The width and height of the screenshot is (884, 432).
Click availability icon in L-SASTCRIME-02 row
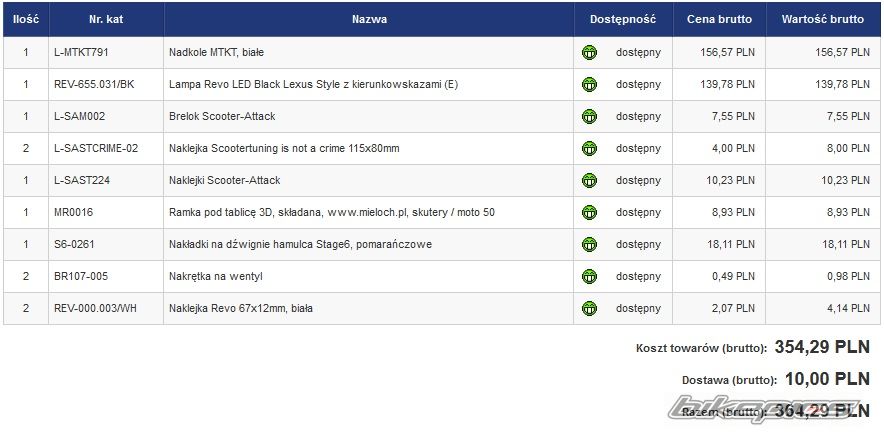(x=589, y=149)
